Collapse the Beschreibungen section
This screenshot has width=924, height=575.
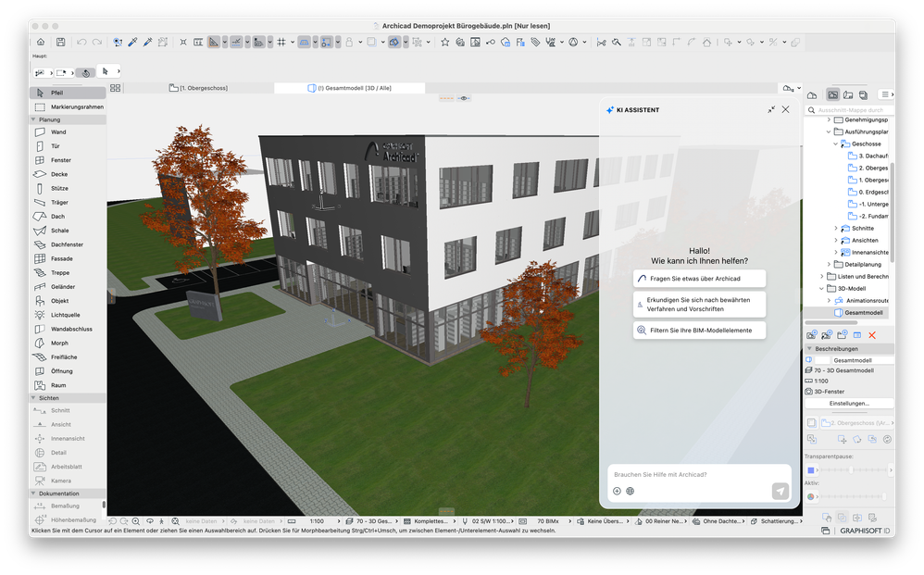(810, 349)
